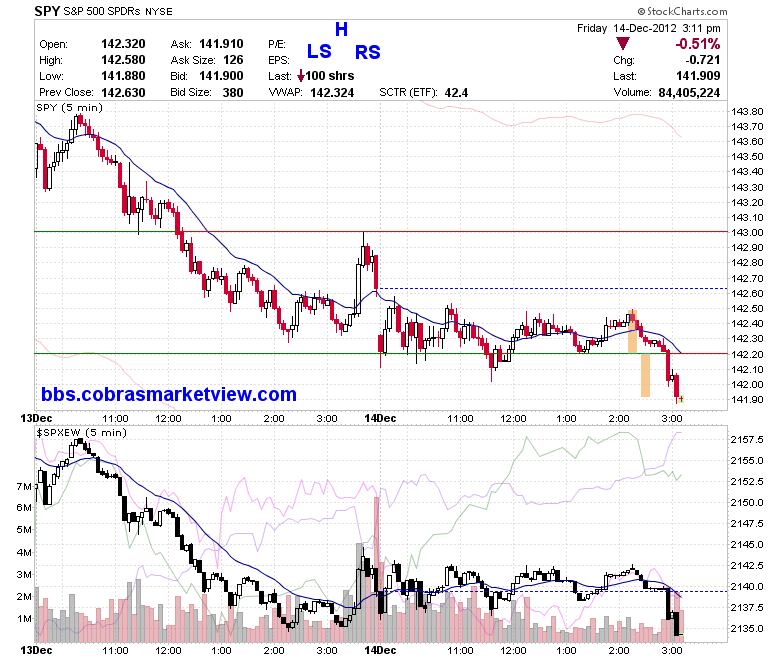
Task: Click the 1M volume axis label
Action: [x=24, y=618]
